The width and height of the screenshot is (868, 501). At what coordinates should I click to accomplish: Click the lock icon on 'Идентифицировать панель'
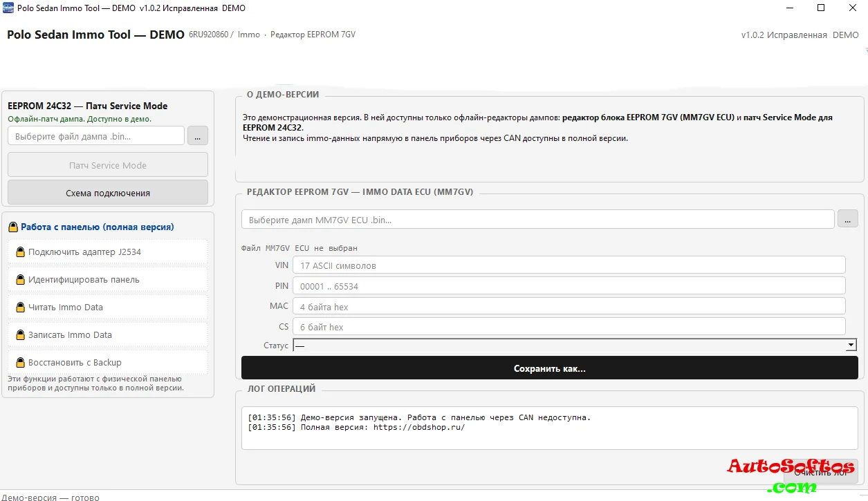coord(20,280)
